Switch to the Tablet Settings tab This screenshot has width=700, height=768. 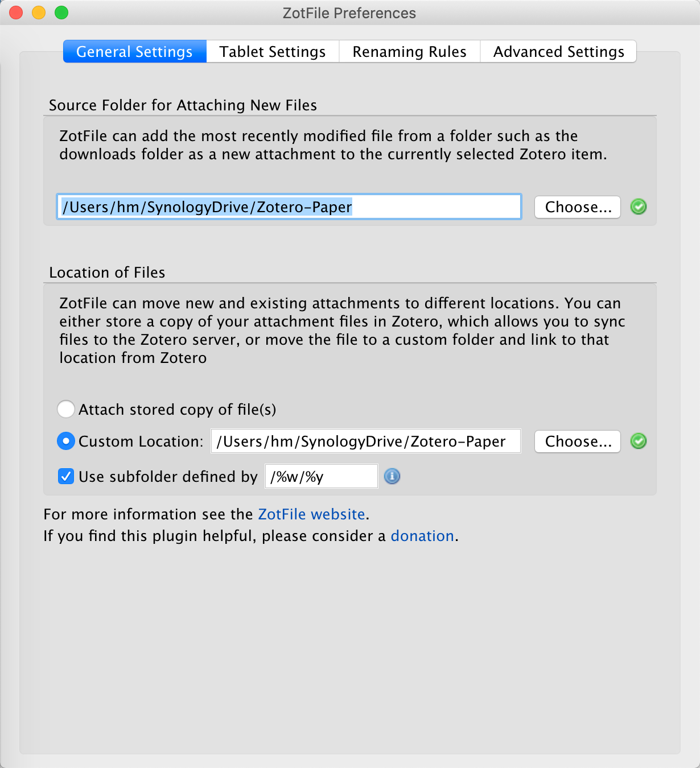point(273,52)
